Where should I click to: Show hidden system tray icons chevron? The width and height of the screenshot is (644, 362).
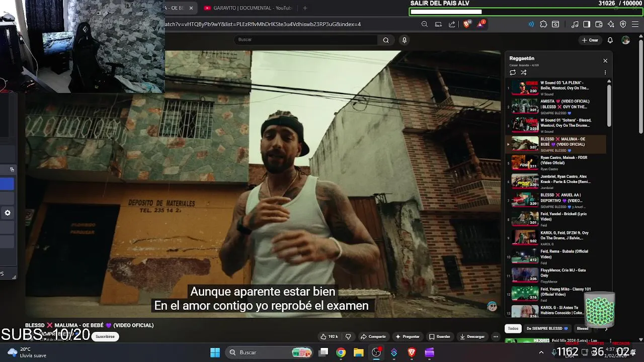click(541, 352)
